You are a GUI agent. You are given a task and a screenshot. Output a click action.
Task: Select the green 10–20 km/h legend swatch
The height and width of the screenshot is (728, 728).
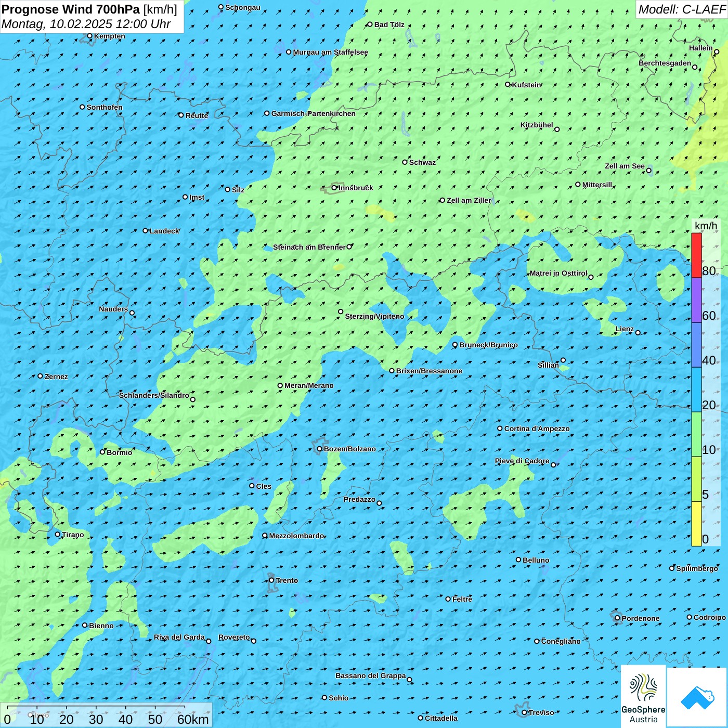click(696, 434)
